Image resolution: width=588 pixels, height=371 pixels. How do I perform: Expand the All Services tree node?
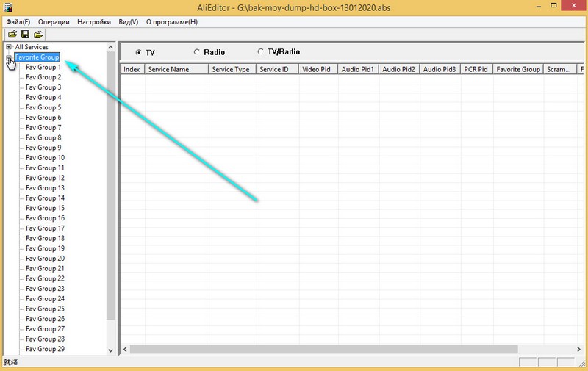9,47
